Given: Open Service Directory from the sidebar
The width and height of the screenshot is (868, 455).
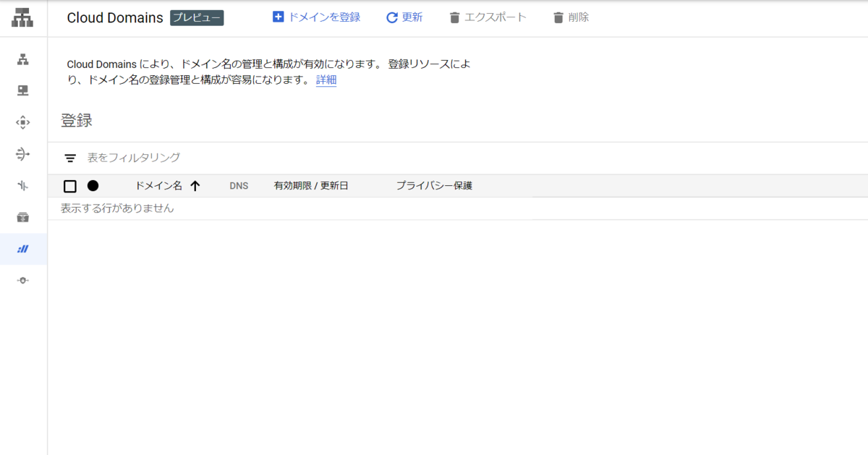Looking at the screenshot, I should point(22,217).
